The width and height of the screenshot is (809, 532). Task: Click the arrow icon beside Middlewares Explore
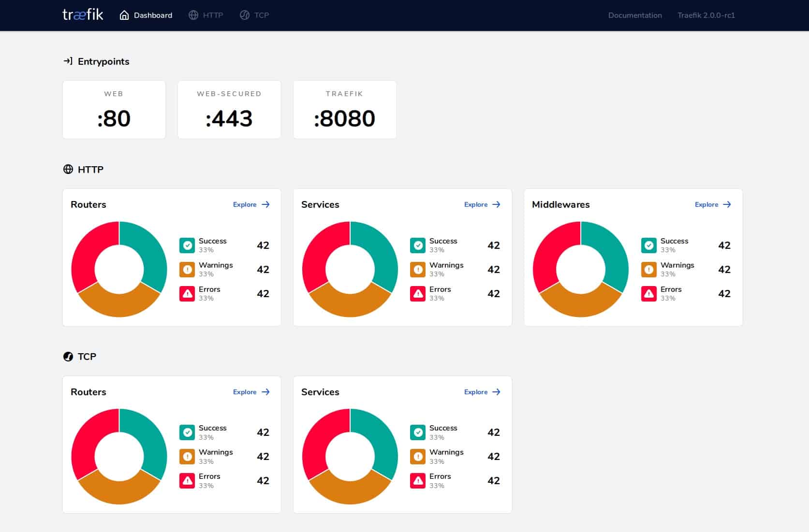click(x=727, y=204)
